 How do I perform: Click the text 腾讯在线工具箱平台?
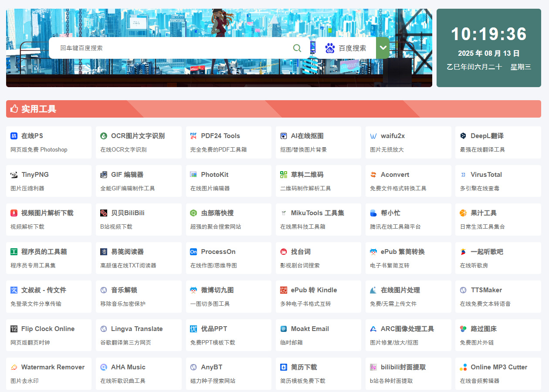pyautogui.click(x=396, y=226)
